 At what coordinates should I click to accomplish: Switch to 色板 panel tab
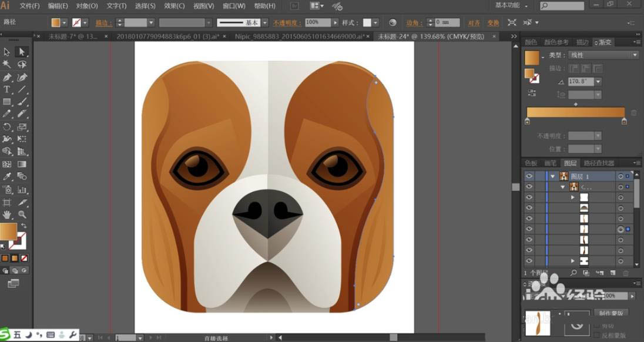(531, 163)
